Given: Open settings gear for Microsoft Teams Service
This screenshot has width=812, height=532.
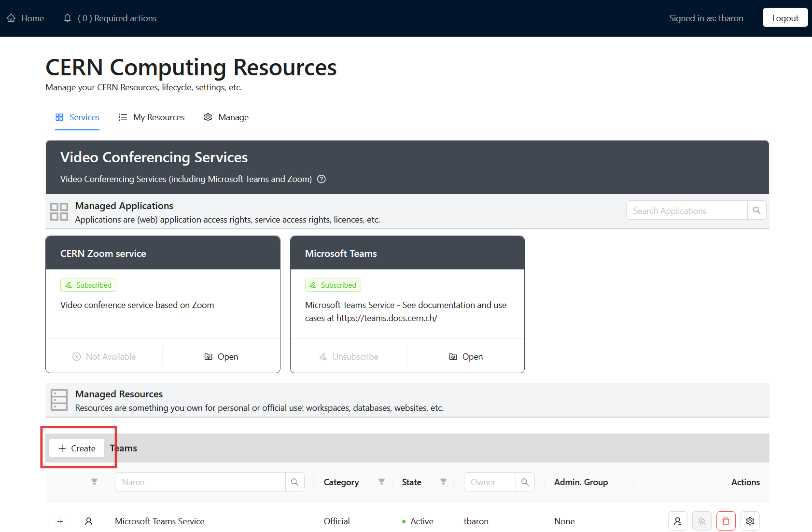Looking at the screenshot, I should (750, 521).
